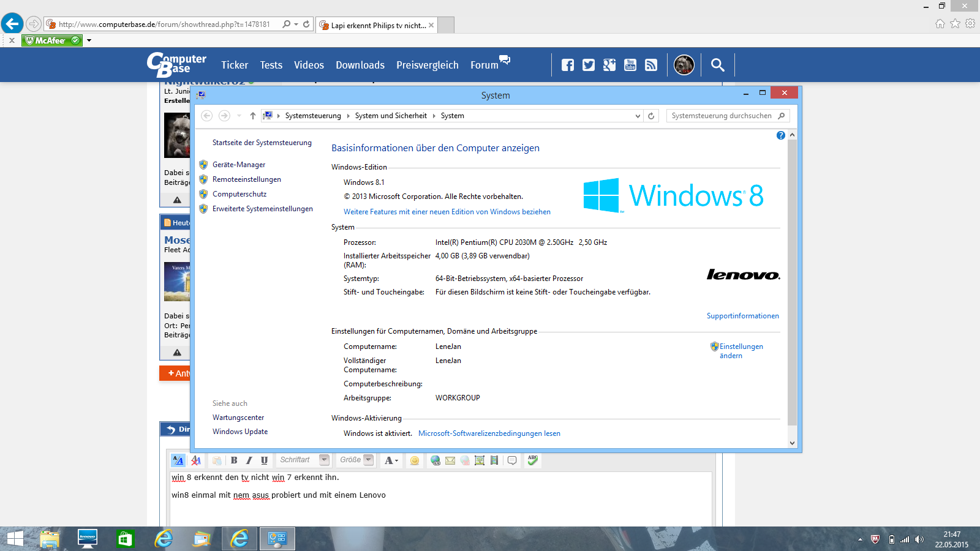Image resolution: width=980 pixels, height=551 pixels.
Task: Open Geräte-Manager link
Action: [x=239, y=165]
